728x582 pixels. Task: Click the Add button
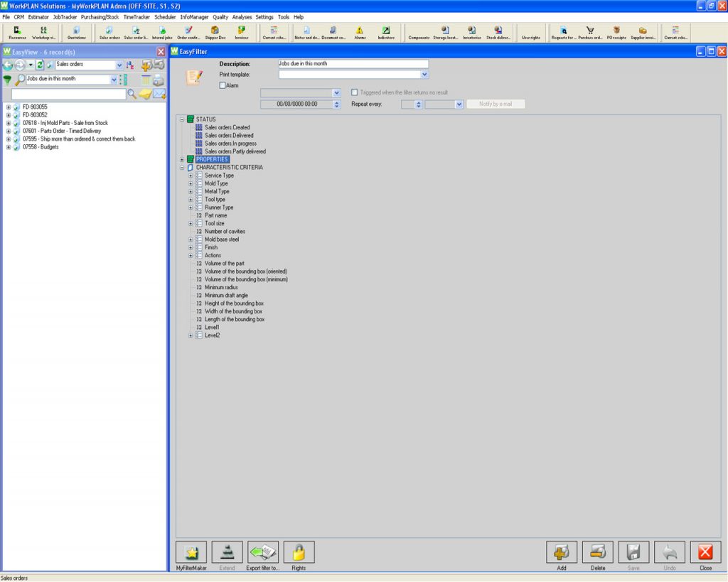point(561,552)
